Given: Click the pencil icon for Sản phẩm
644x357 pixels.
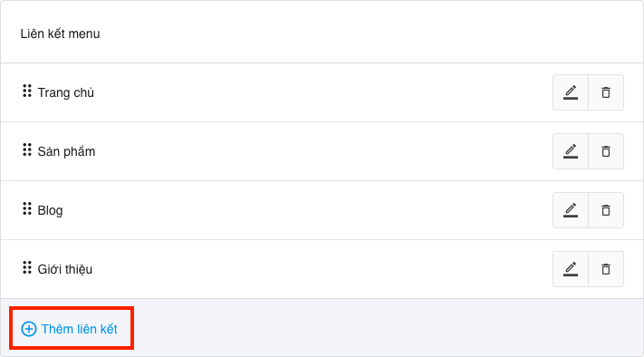Looking at the screenshot, I should [x=571, y=151].
